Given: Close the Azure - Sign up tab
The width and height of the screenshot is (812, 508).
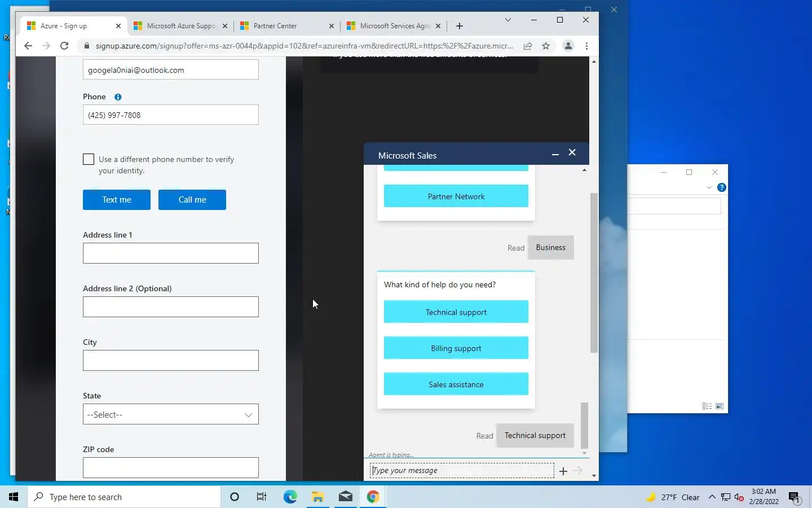Looking at the screenshot, I should click(x=118, y=26).
